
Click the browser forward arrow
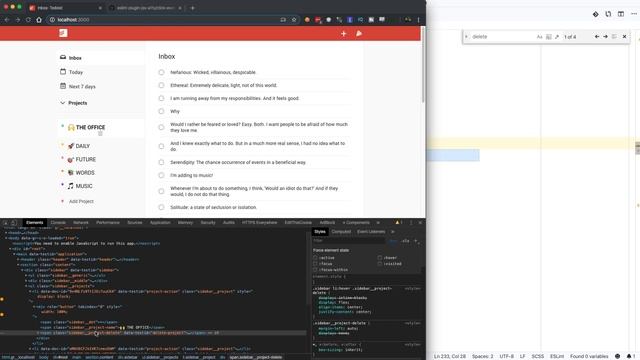tap(18, 20)
